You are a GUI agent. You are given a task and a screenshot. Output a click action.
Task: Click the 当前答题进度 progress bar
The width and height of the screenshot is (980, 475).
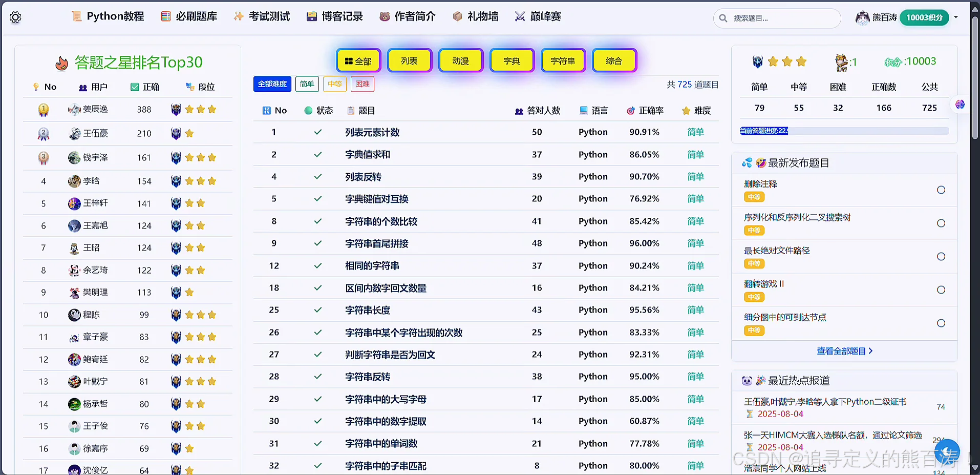click(x=844, y=131)
